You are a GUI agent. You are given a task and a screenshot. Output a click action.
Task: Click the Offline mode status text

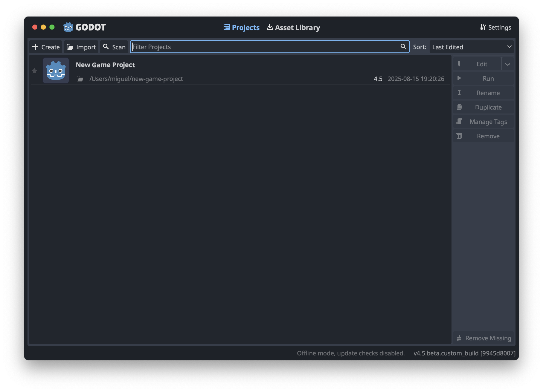(351, 353)
